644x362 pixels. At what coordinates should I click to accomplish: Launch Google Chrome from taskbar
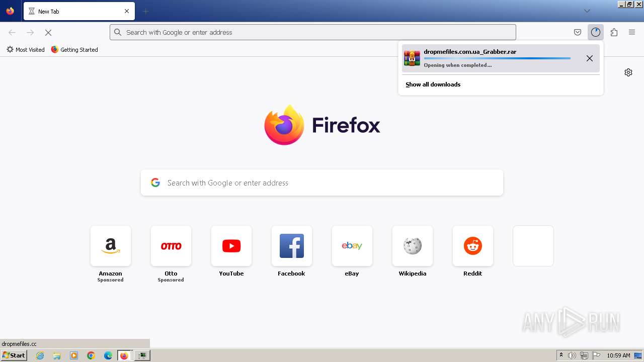(91, 355)
